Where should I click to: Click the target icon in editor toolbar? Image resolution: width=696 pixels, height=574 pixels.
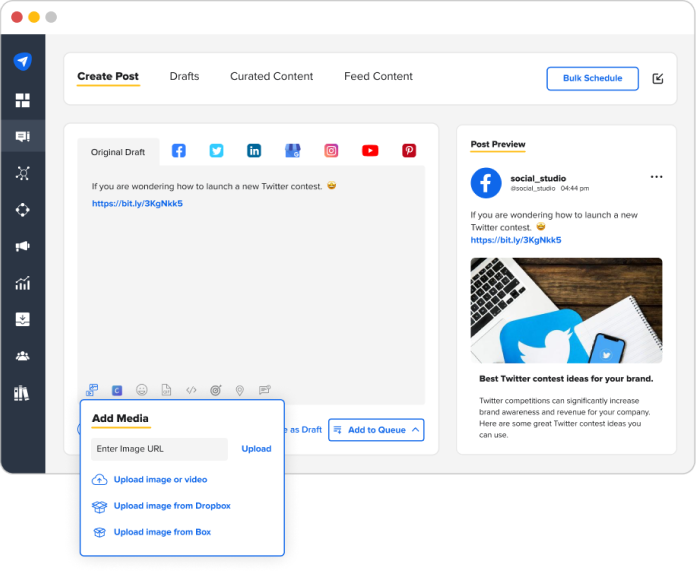pyautogui.click(x=216, y=390)
